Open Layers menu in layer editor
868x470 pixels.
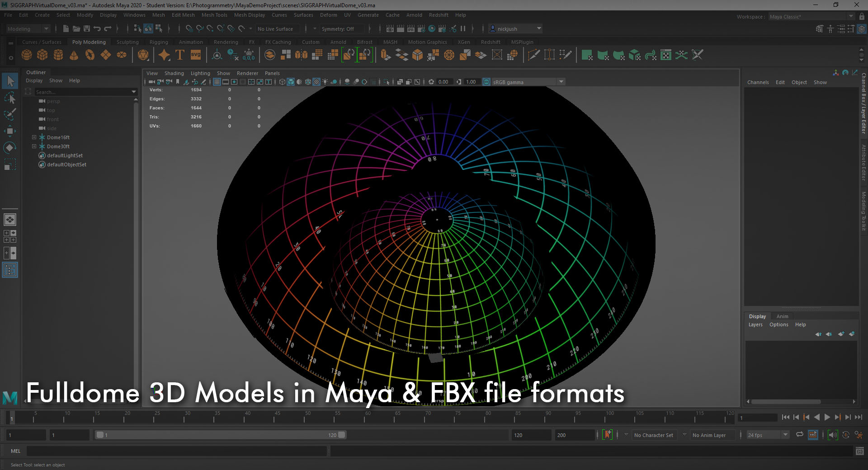pos(755,324)
